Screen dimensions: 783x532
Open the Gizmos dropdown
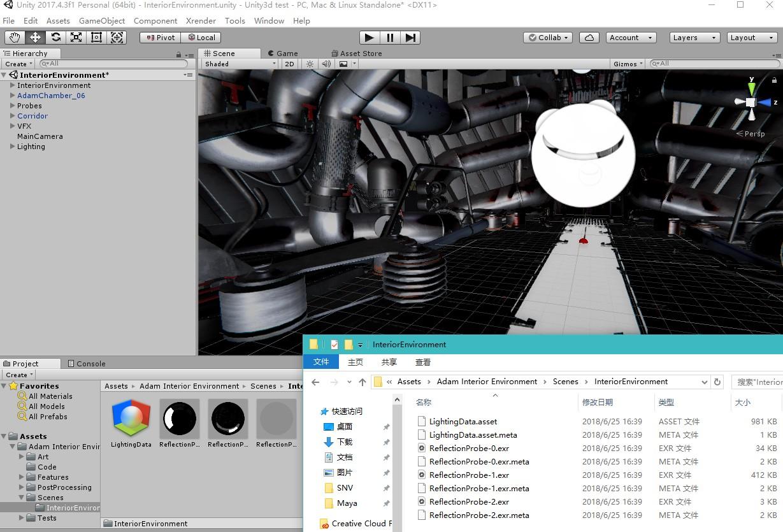(626, 64)
